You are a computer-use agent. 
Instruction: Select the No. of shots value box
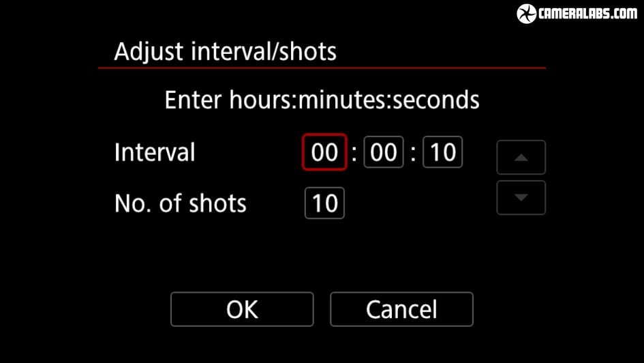coord(324,203)
